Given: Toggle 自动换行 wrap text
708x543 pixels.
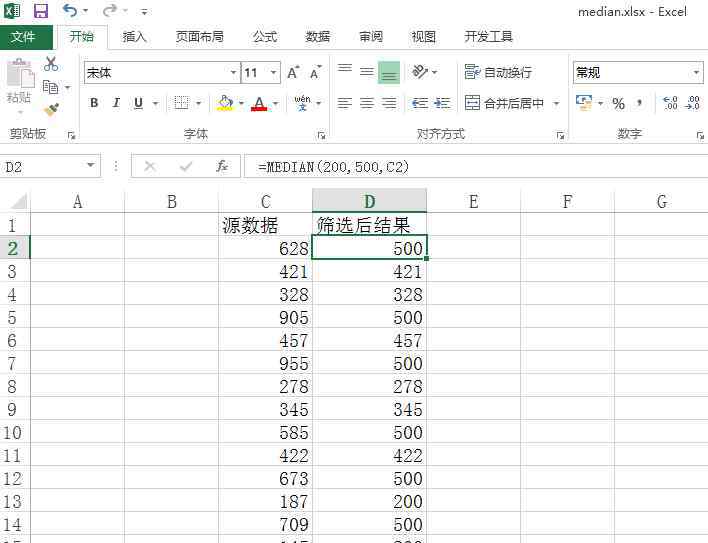Looking at the screenshot, I should [498, 73].
